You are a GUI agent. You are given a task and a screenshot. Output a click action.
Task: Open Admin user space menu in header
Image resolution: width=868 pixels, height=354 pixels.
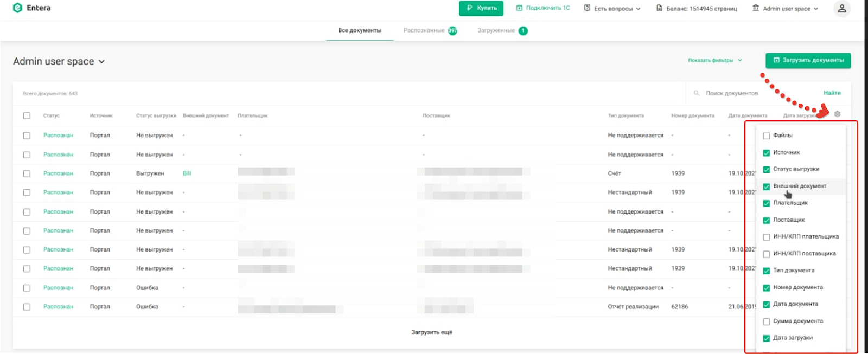pos(785,9)
